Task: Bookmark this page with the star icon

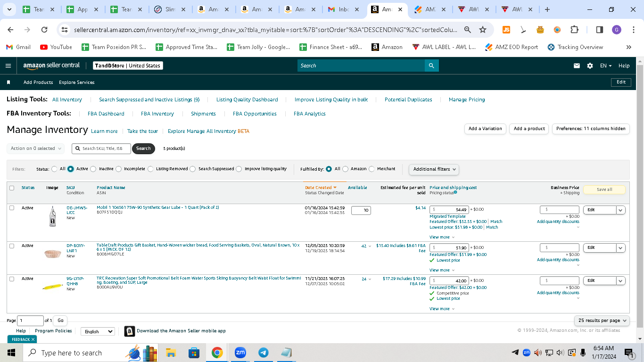Action: click(483, 30)
